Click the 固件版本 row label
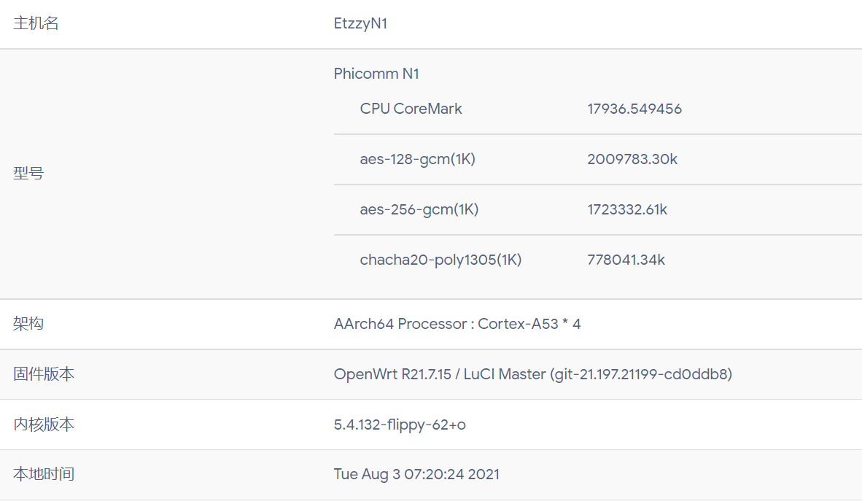Viewport: 862px width, 504px height. point(44,374)
